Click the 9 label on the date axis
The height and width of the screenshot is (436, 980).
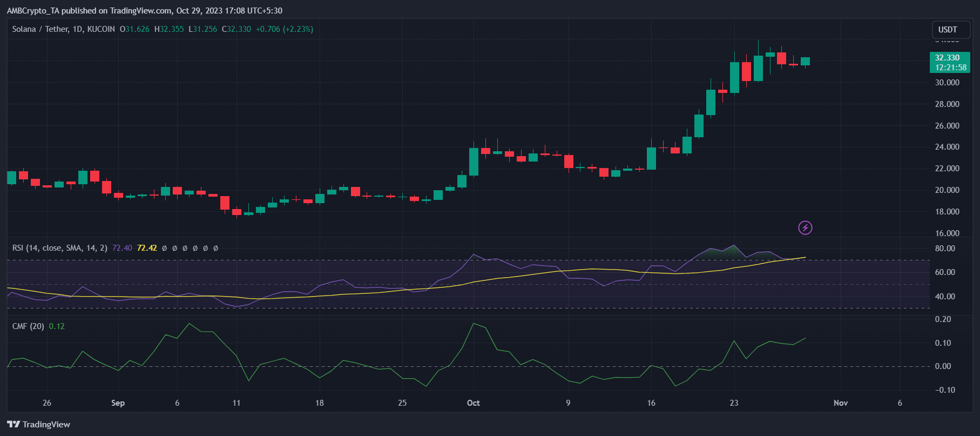click(568, 403)
